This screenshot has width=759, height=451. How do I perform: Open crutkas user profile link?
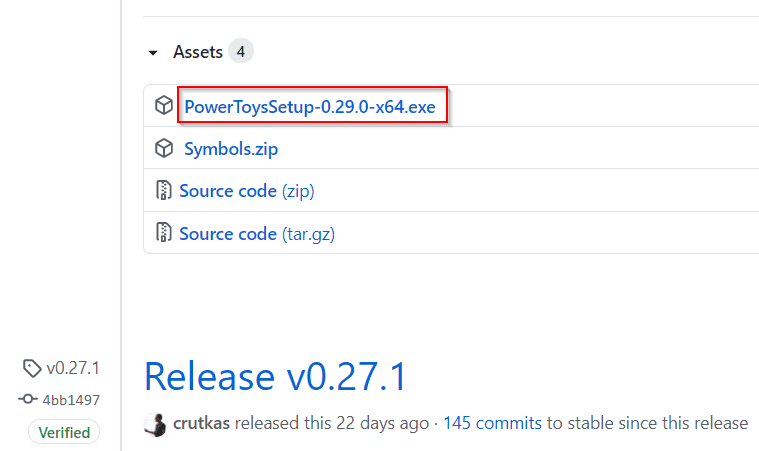(x=201, y=423)
